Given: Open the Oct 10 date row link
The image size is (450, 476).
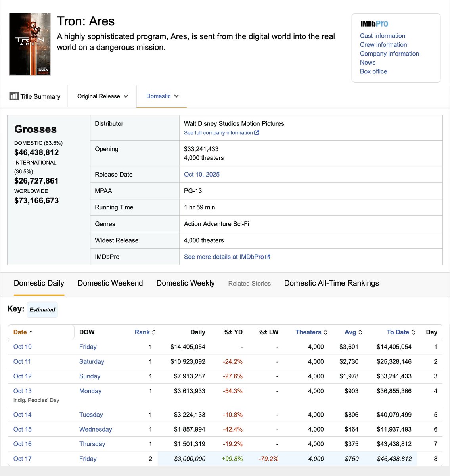Looking at the screenshot, I should [x=23, y=347].
